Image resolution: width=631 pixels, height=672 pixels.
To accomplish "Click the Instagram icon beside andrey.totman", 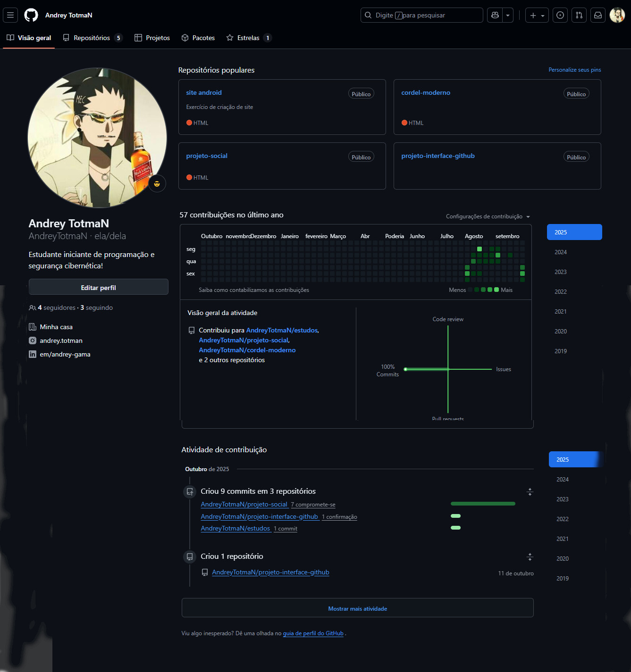I will pyautogui.click(x=32, y=340).
